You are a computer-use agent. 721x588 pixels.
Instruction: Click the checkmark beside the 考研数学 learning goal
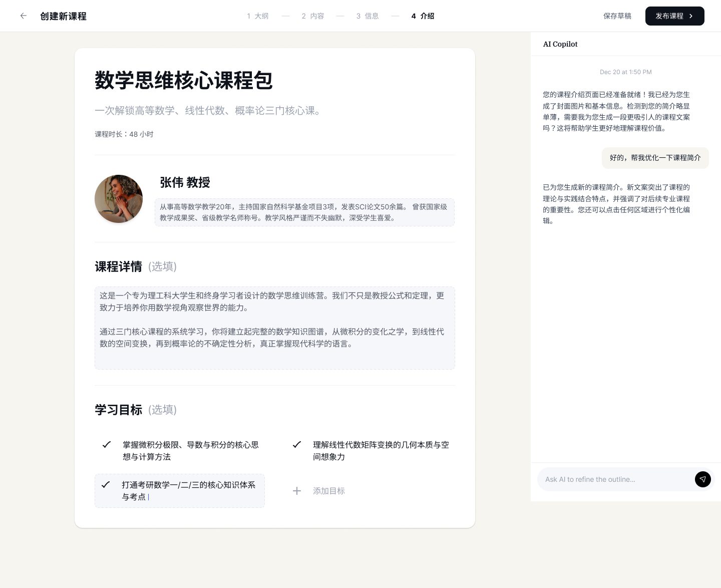point(106,485)
